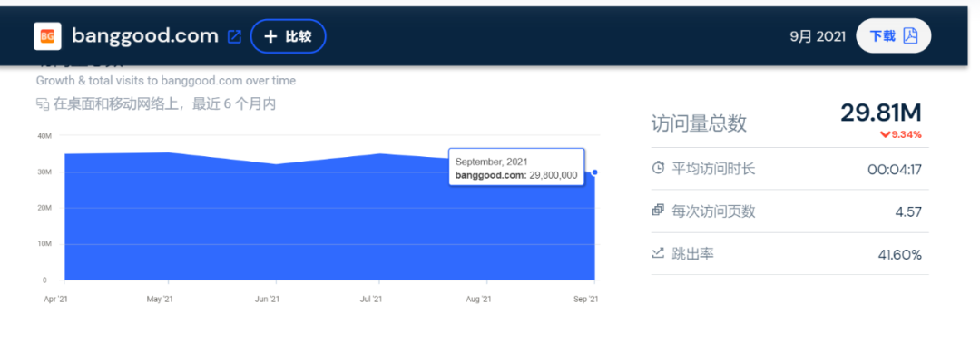This screenshot has height=344, width=980.
Task: Click the May '21 axis label
Action: pos(160,300)
